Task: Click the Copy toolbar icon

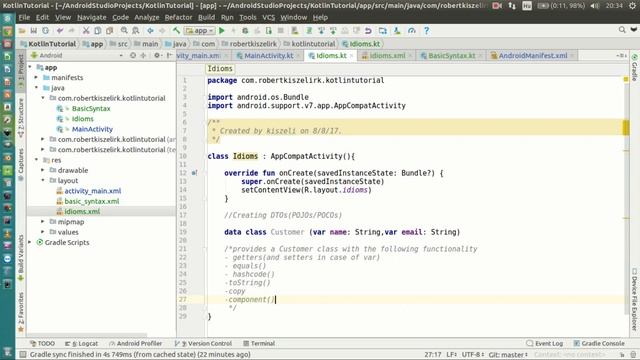Action: pyautogui.click(x=98, y=31)
